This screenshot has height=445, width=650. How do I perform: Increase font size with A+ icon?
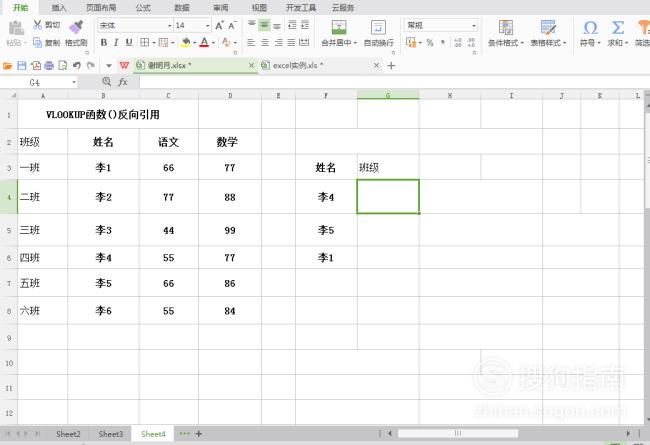pos(220,25)
